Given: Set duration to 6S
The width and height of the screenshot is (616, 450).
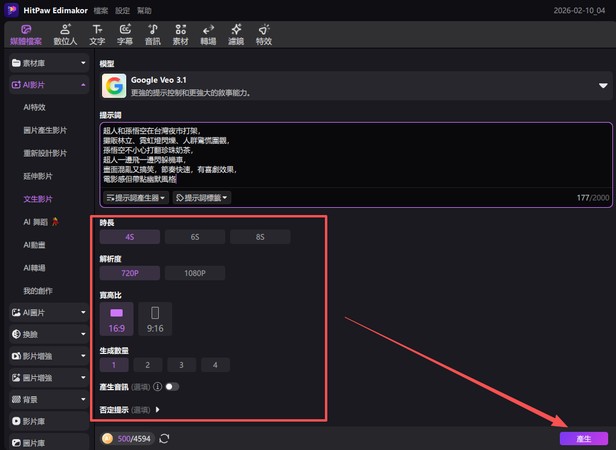Looking at the screenshot, I should (x=195, y=237).
